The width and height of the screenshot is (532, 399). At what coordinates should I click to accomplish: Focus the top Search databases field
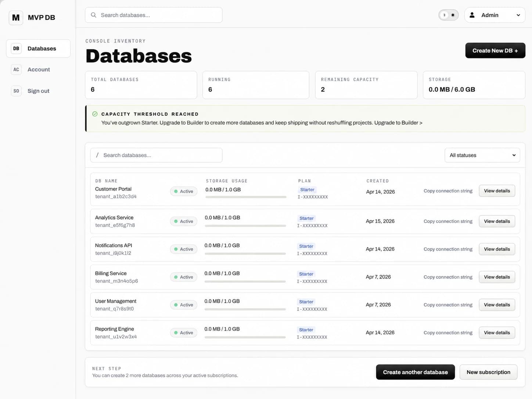[154, 15]
